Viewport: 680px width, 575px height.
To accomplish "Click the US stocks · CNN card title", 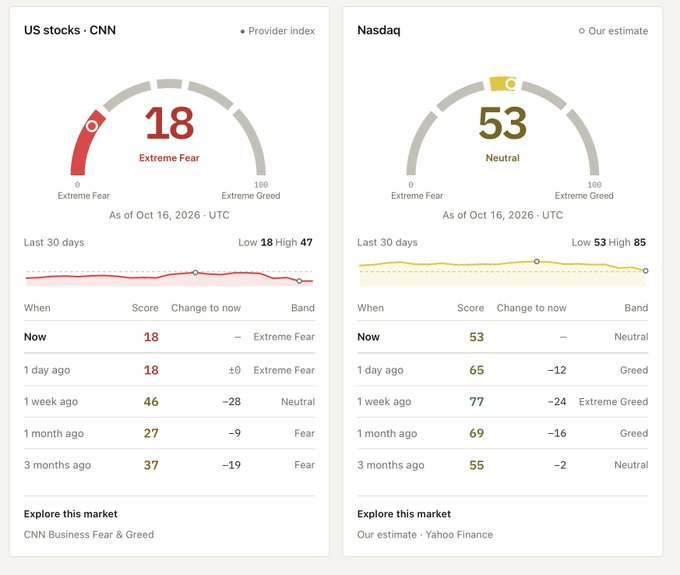I will click(70, 30).
